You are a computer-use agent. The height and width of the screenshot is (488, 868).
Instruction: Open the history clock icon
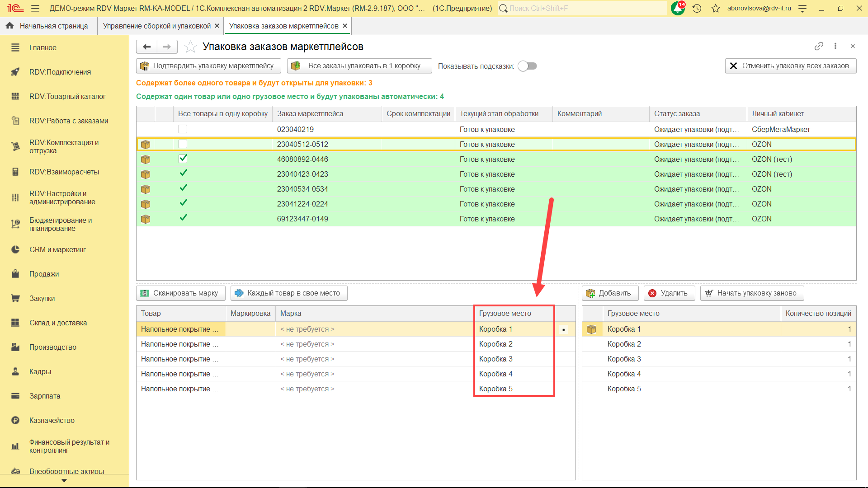[697, 8]
